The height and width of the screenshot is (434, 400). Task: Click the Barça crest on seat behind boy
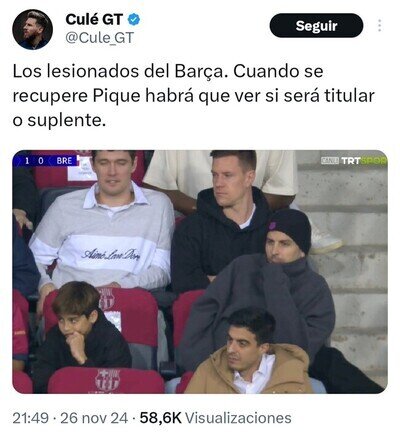coord(107,299)
